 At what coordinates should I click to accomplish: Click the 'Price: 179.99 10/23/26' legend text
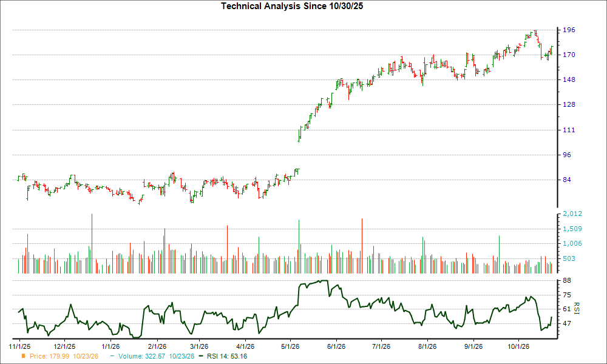(x=64, y=356)
